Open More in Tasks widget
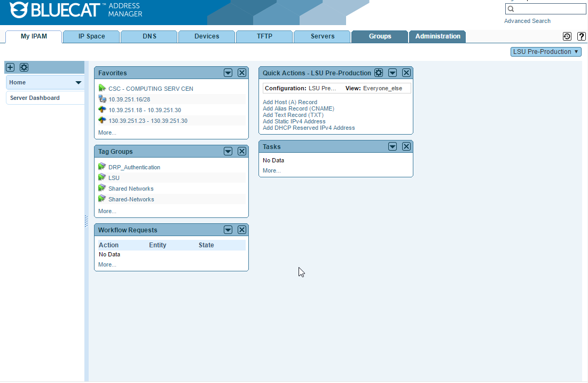The height and width of the screenshot is (383, 588). (x=272, y=170)
